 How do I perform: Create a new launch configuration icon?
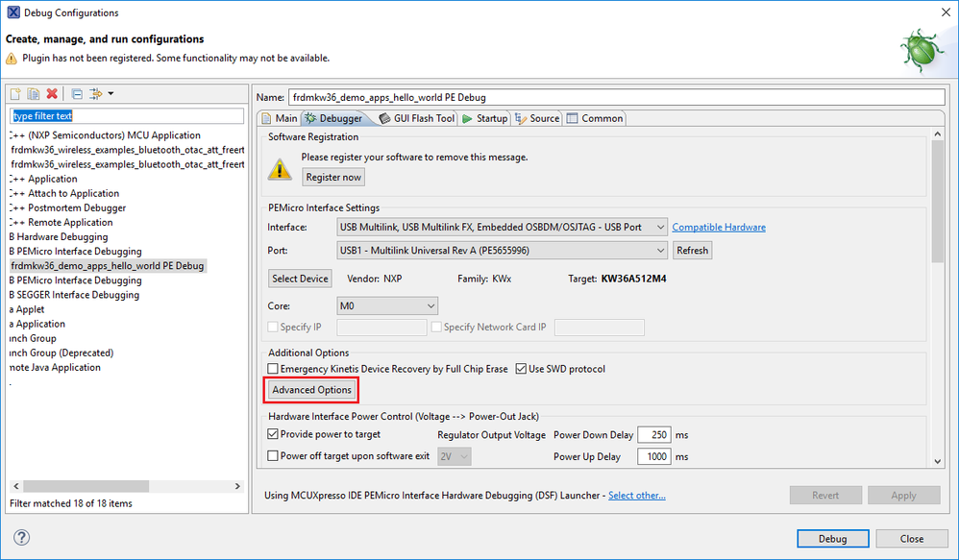click(x=15, y=93)
